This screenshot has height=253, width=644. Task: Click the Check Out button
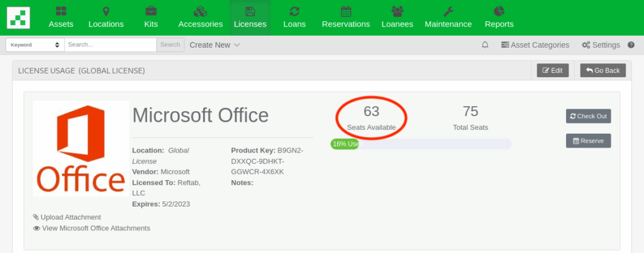(588, 116)
